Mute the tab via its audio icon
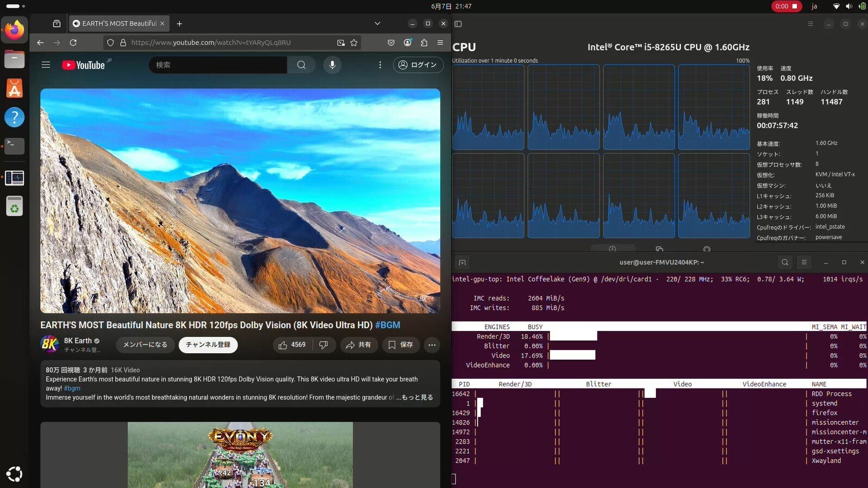The height and width of the screenshot is (488, 868). click(76, 23)
